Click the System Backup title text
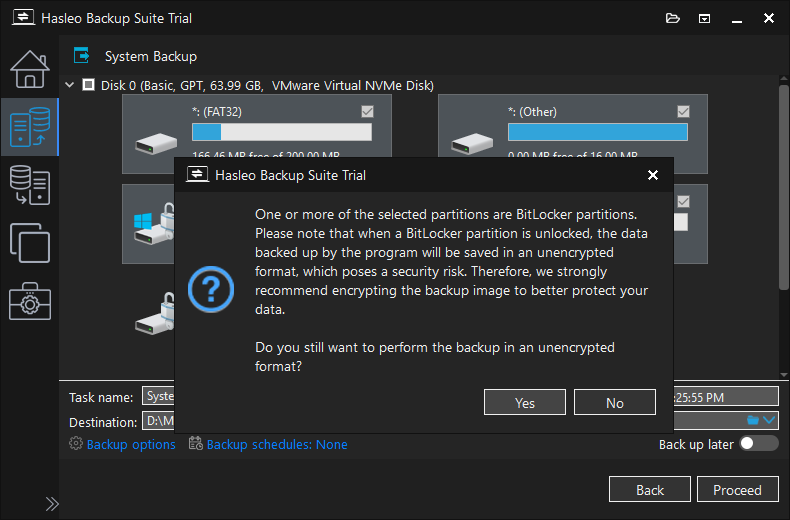This screenshot has width=790, height=520. (151, 56)
